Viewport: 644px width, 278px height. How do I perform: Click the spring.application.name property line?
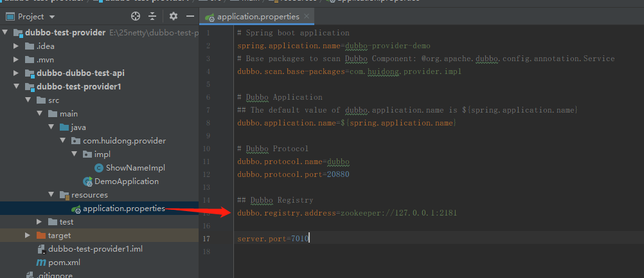(334, 46)
